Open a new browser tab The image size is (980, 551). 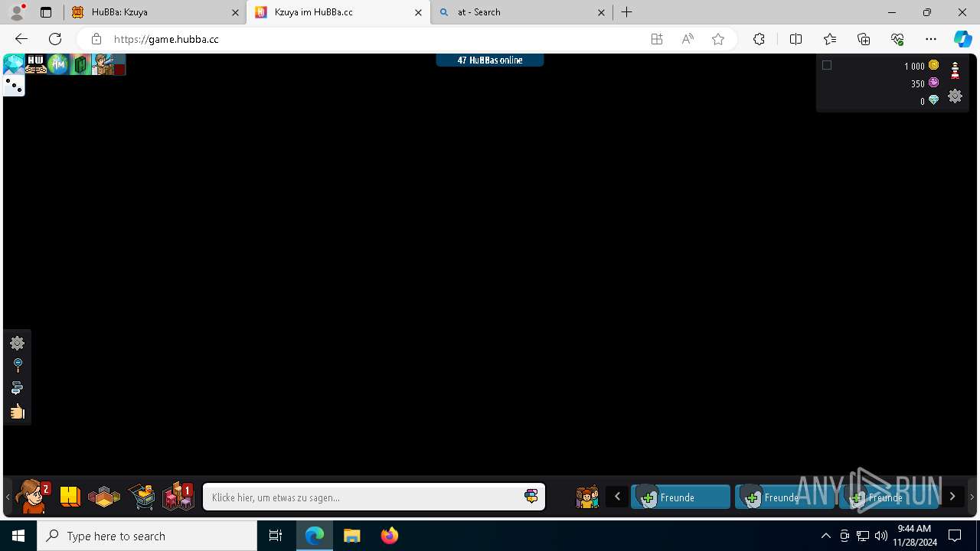coord(627,12)
